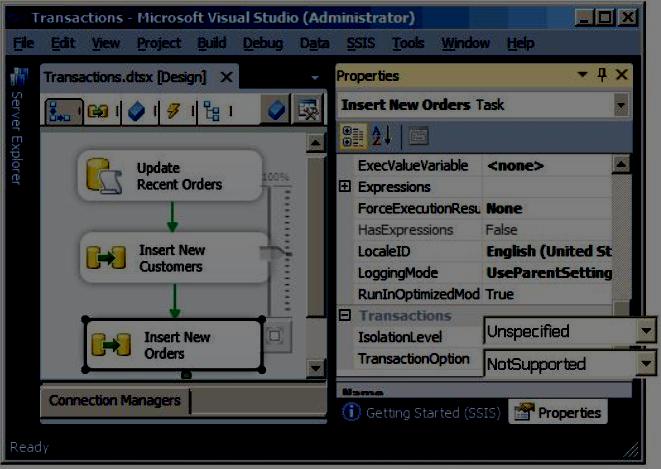Close the Transactions.dtsx design tab
Screen dimensions: 661x469
click(226, 77)
